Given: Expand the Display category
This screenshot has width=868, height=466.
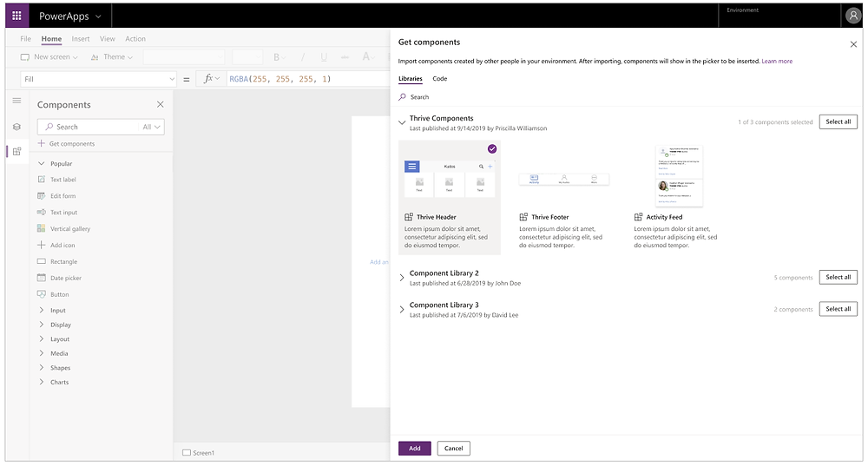Looking at the screenshot, I should 41,325.
